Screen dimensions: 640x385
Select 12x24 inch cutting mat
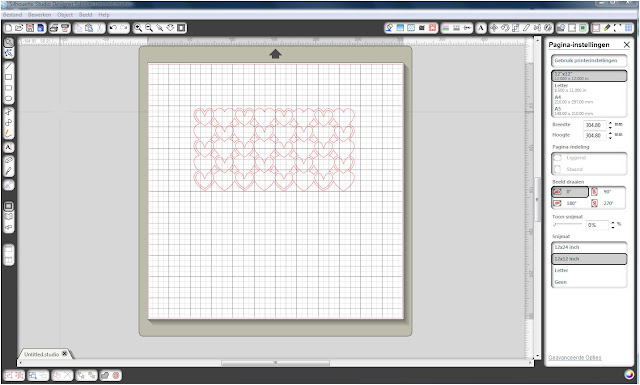click(589, 247)
